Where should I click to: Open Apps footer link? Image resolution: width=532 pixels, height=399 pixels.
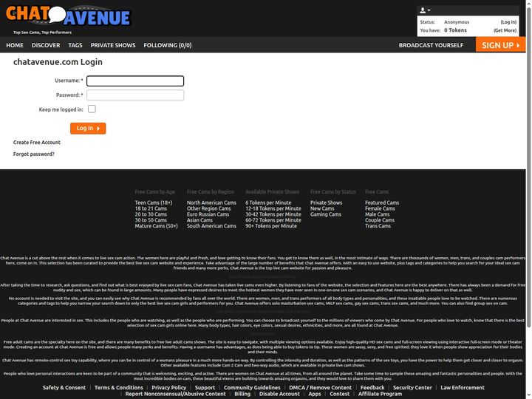coord(315,394)
